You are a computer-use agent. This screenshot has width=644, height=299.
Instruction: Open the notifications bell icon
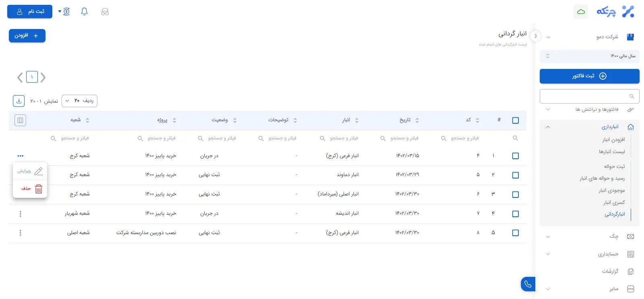pyautogui.click(x=84, y=12)
